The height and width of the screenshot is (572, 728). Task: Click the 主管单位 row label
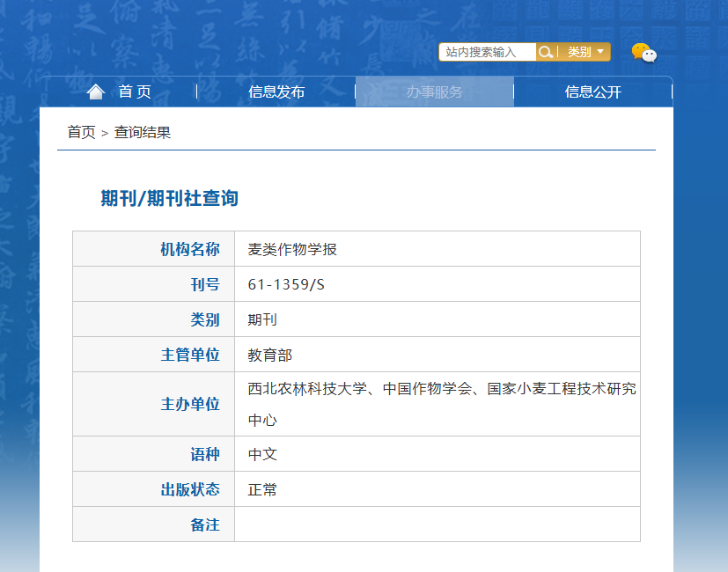[190, 355]
